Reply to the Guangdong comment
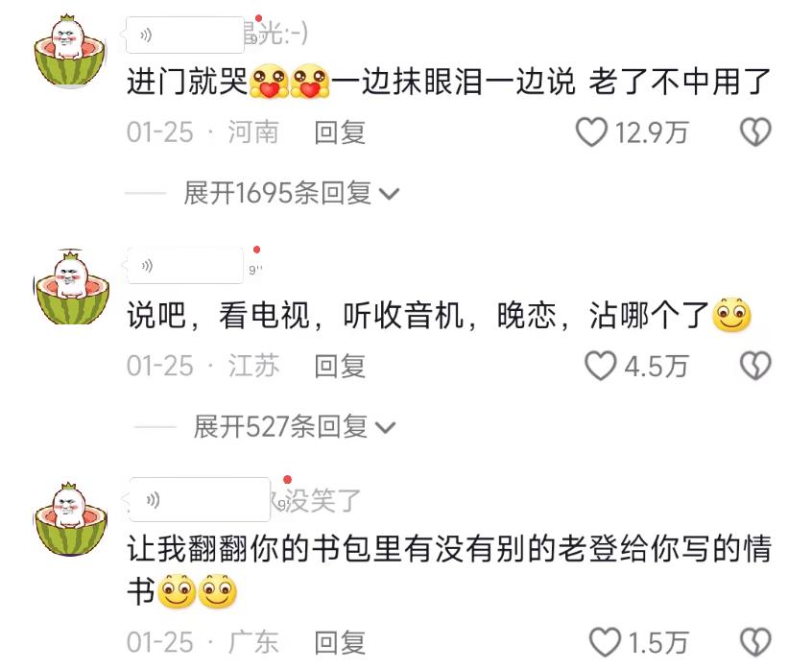This screenshot has height=669, width=812. pyautogui.click(x=340, y=642)
